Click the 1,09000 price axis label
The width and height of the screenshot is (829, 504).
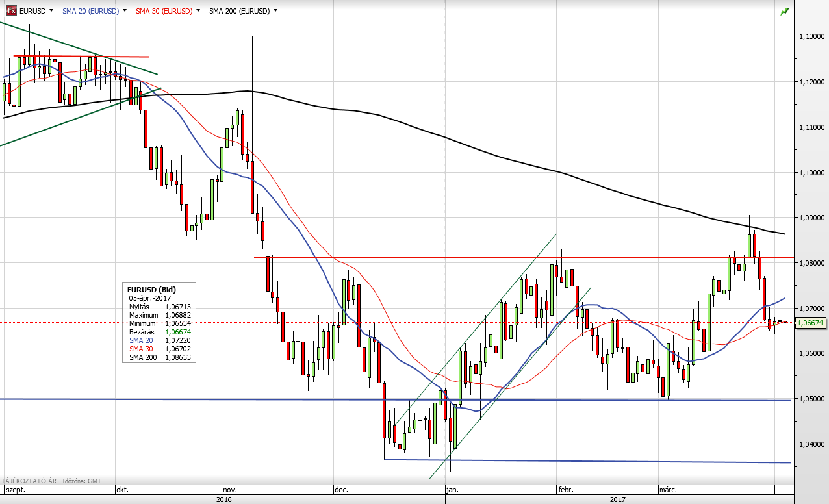813,218
